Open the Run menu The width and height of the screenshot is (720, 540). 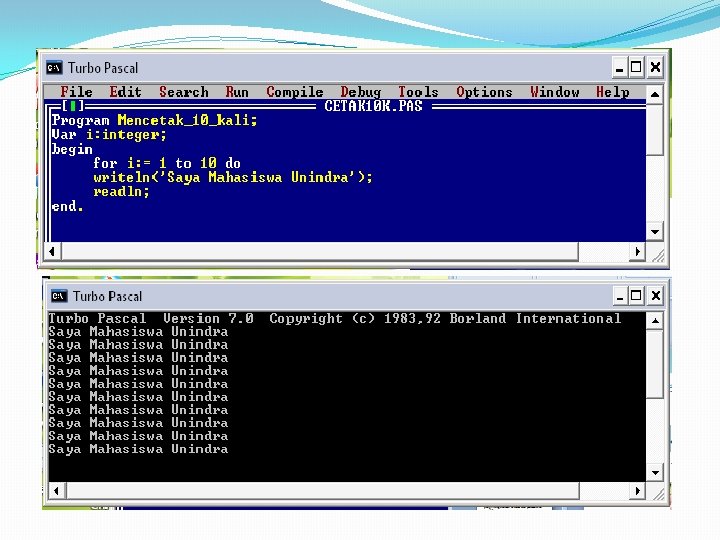tap(237, 92)
